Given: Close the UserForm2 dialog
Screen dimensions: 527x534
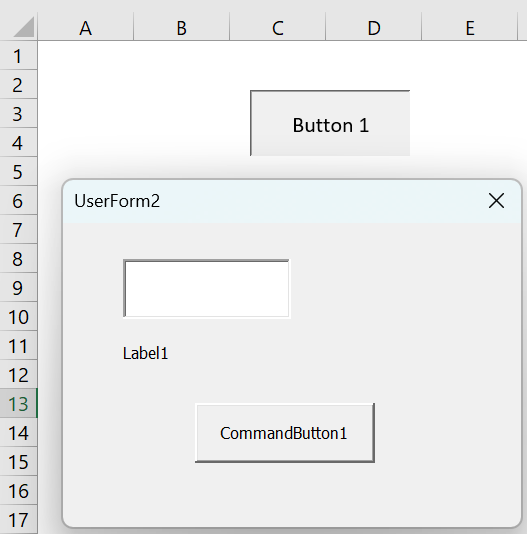Looking at the screenshot, I should (x=496, y=201).
